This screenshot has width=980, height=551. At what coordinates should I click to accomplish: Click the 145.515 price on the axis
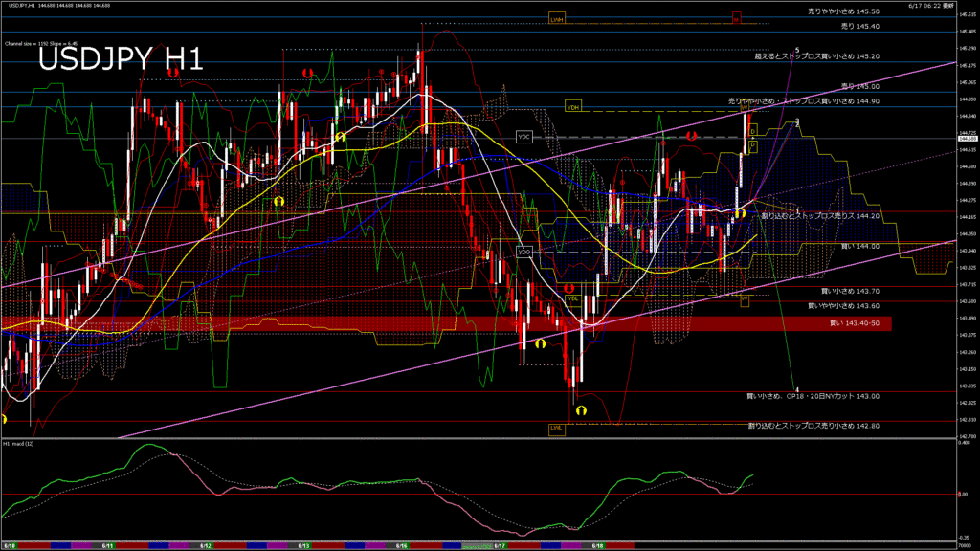pos(968,14)
